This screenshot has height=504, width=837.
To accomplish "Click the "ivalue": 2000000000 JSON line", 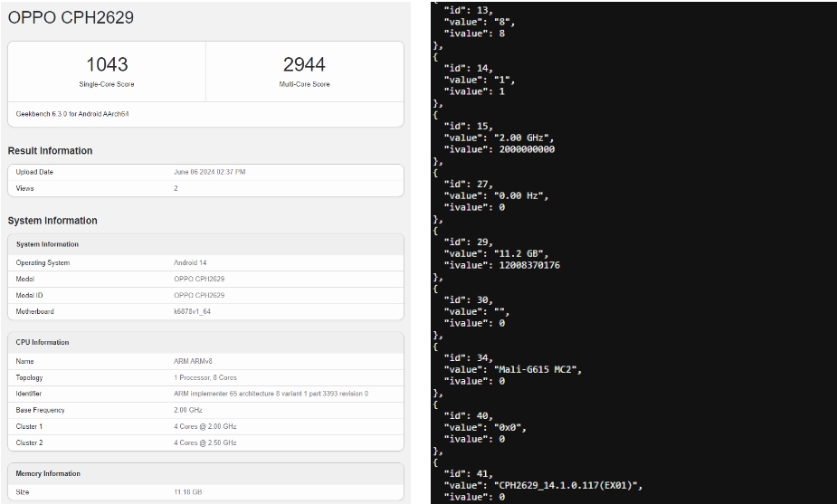I will [499, 149].
